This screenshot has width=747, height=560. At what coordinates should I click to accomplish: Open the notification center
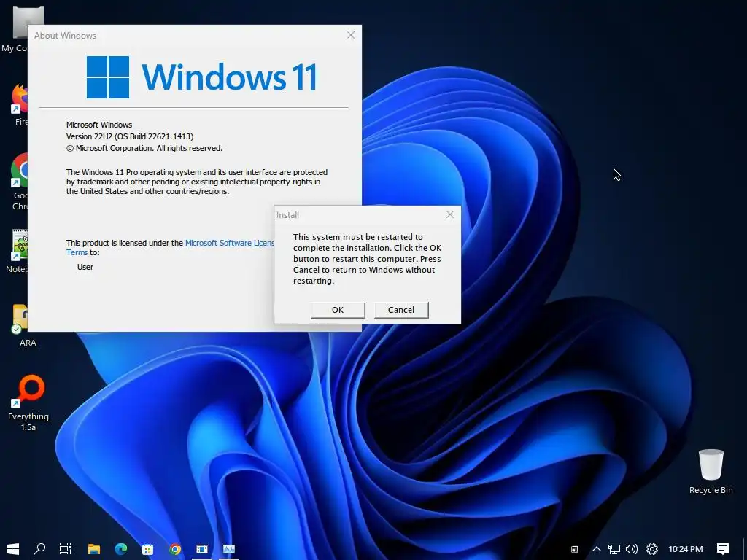click(x=723, y=549)
